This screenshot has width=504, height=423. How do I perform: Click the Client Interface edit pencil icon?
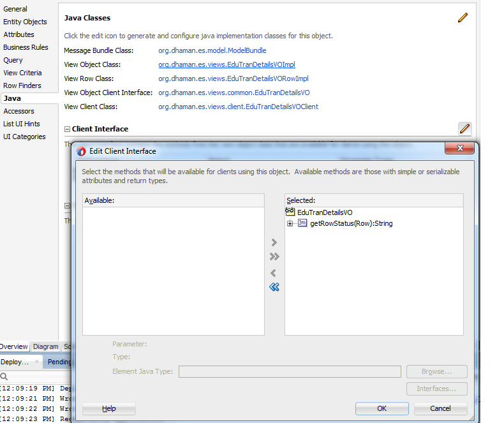(465, 129)
